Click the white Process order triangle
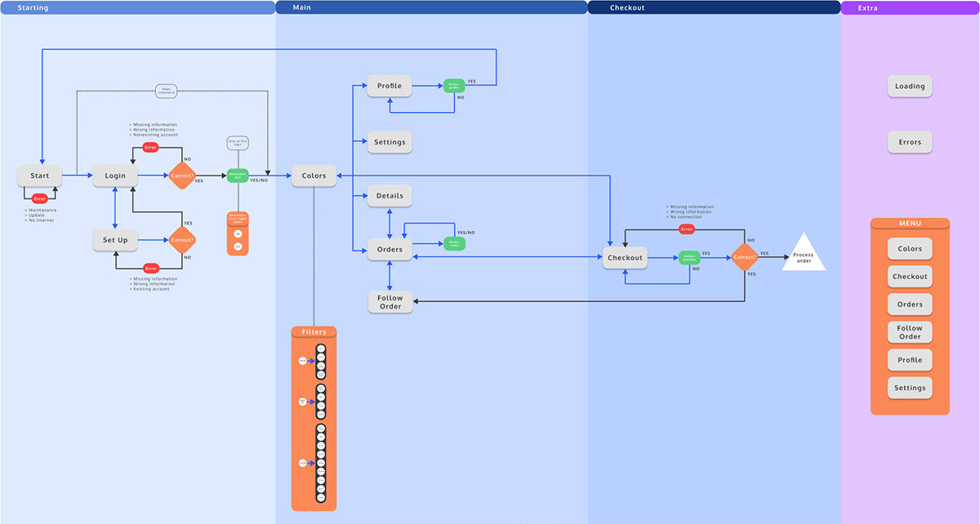This screenshot has width=980, height=524. [x=804, y=255]
